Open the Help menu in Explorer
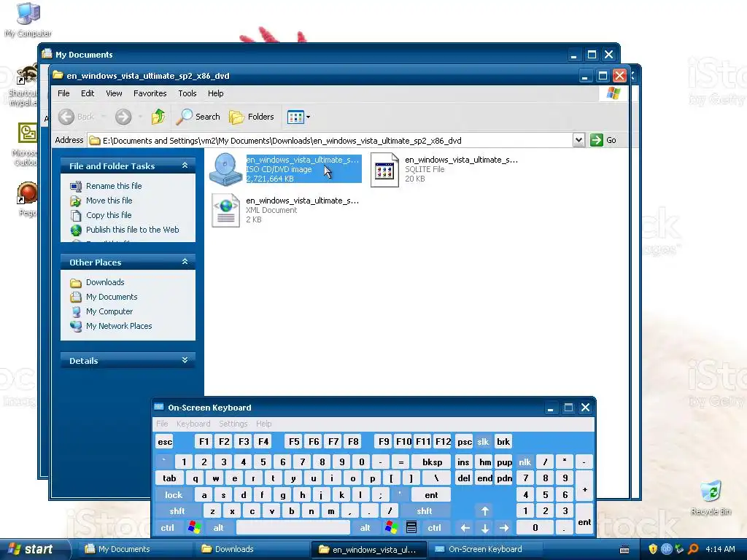Image resolution: width=747 pixels, height=560 pixels. click(x=215, y=93)
